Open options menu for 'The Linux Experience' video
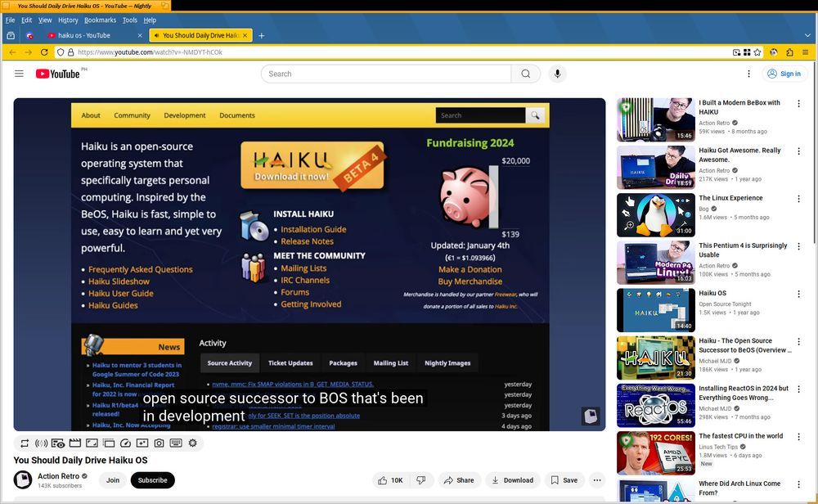 (798, 198)
